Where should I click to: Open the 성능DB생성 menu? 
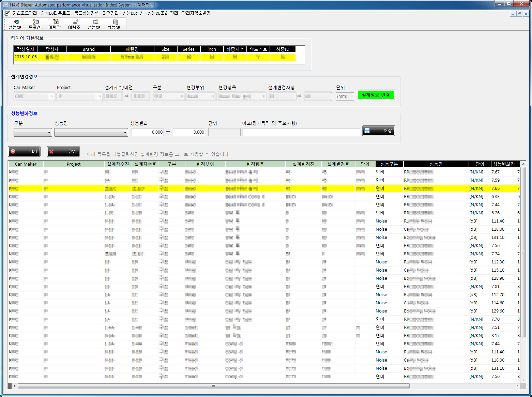133,13
